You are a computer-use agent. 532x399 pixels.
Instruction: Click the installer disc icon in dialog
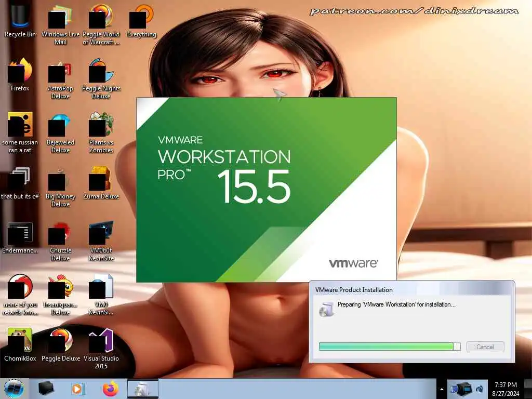click(x=326, y=309)
